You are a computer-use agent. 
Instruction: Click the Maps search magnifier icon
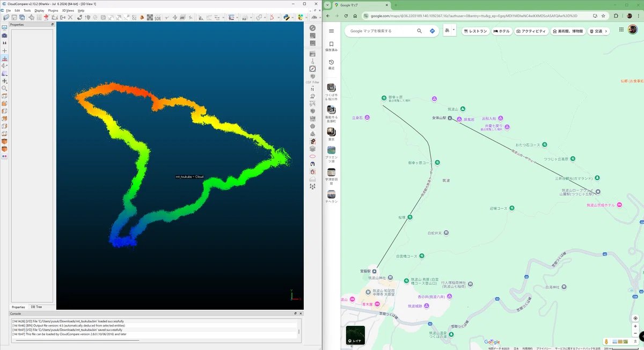(419, 31)
